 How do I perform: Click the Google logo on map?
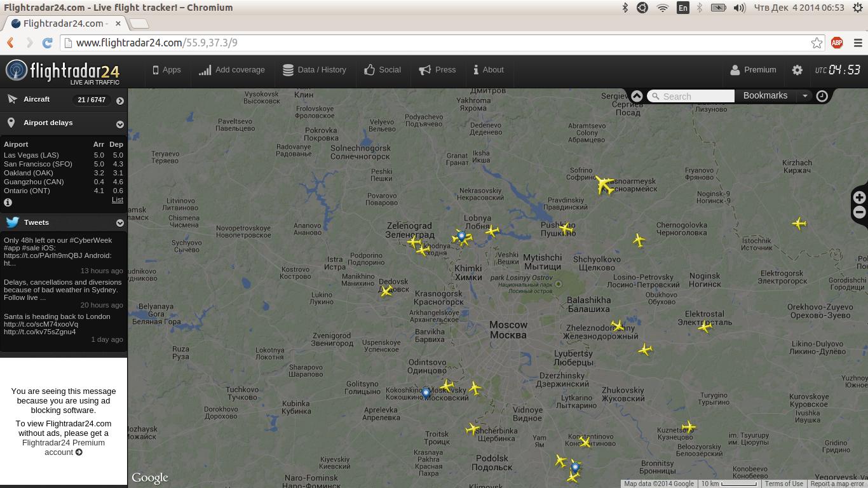[150, 478]
